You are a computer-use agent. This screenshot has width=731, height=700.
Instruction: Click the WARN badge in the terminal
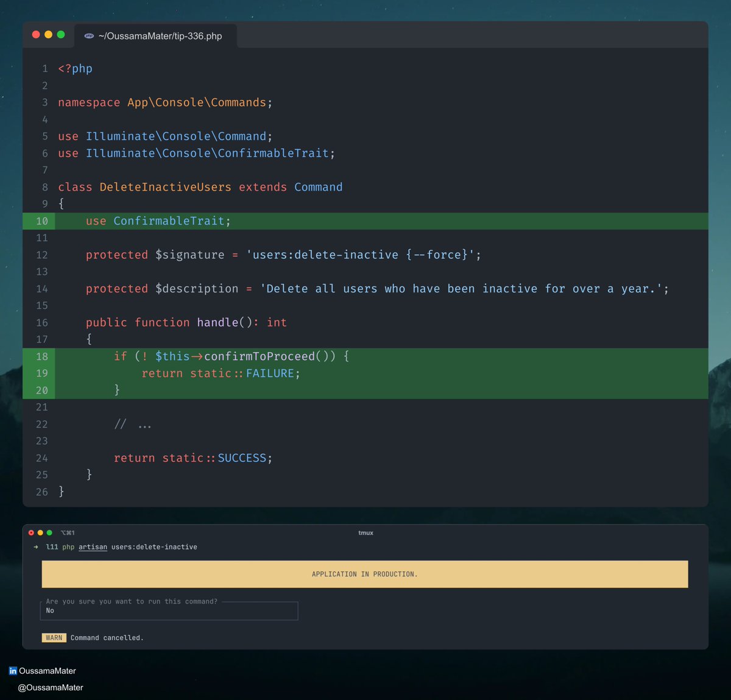pyautogui.click(x=54, y=637)
